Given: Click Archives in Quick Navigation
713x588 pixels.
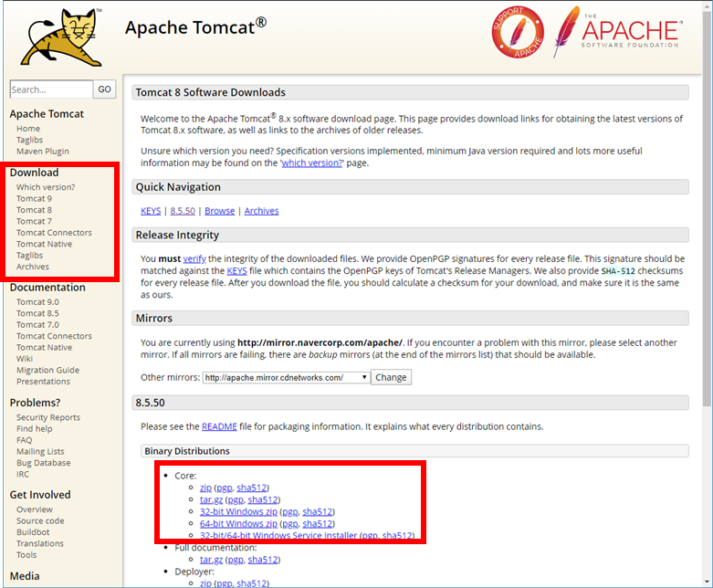Looking at the screenshot, I should pos(261,211).
